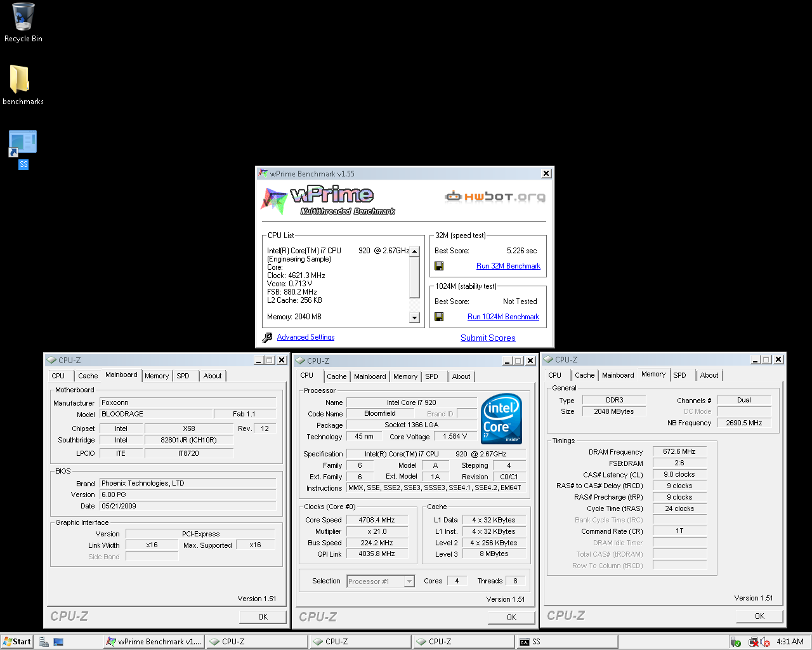Click the CAS# Latency 9.0 clocks value
This screenshot has height=650, width=812.
tap(679, 475)
